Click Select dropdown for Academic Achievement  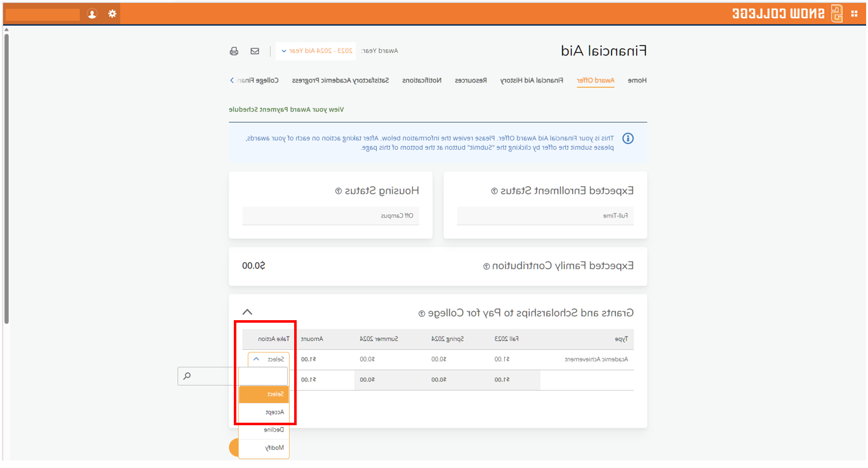click(x=269, y=359)
